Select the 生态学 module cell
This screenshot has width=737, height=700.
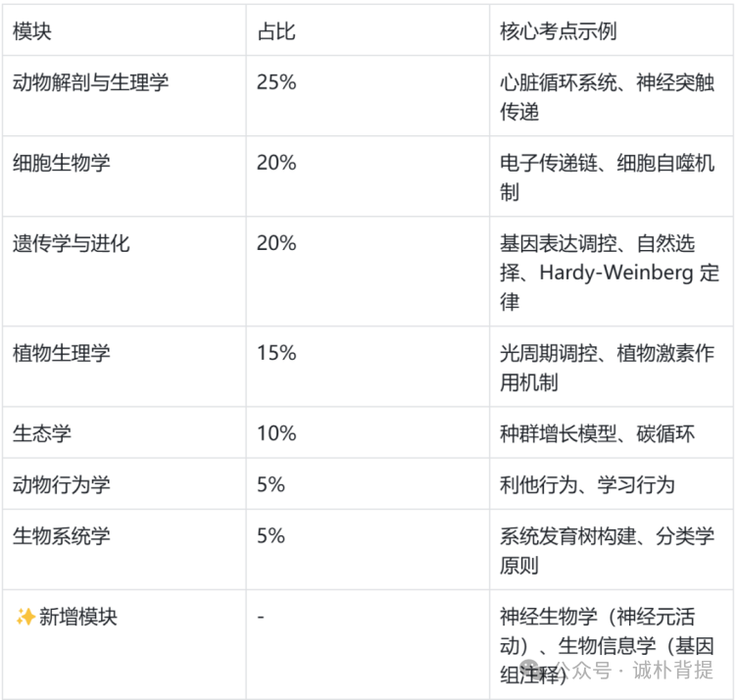point(41,433)
